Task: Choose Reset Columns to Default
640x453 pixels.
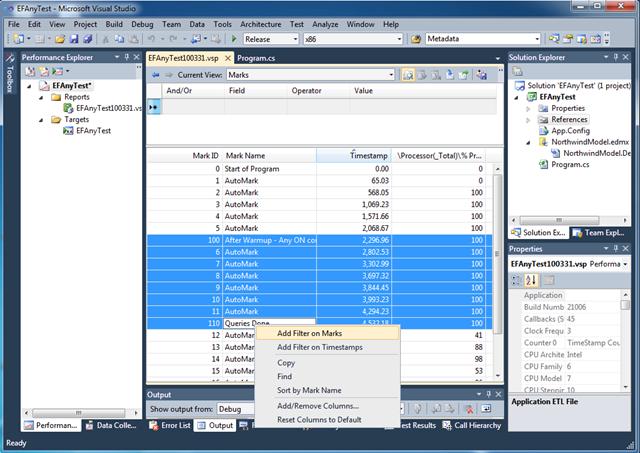Action: 327,420
